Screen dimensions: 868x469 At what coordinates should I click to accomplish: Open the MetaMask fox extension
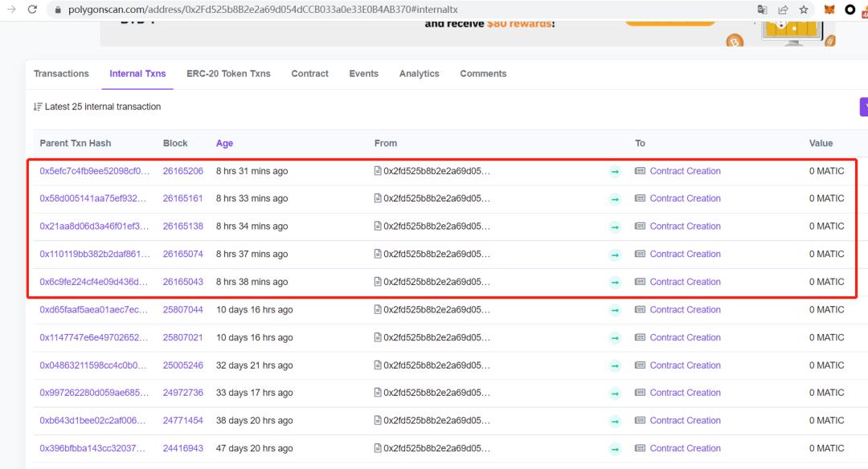click(829, 10)
